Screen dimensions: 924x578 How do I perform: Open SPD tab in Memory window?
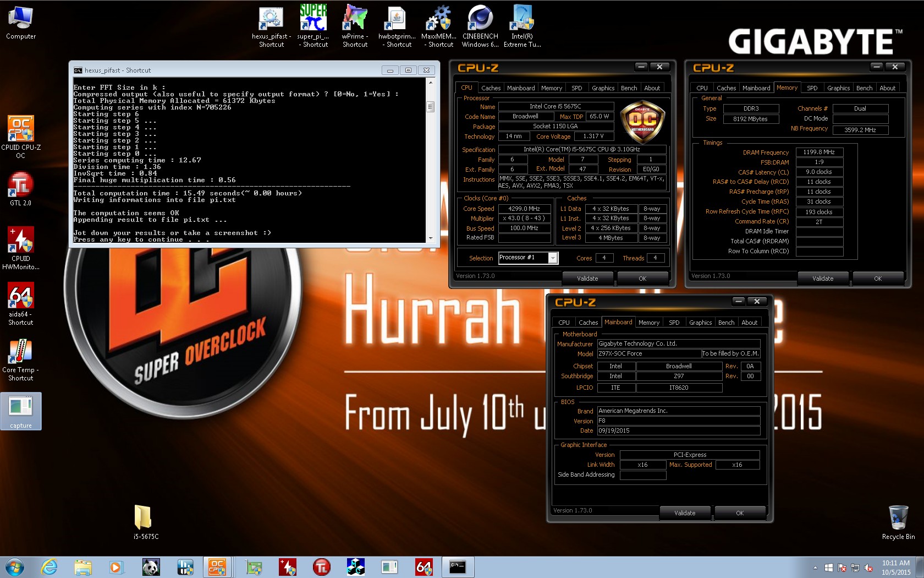(812, 88)
